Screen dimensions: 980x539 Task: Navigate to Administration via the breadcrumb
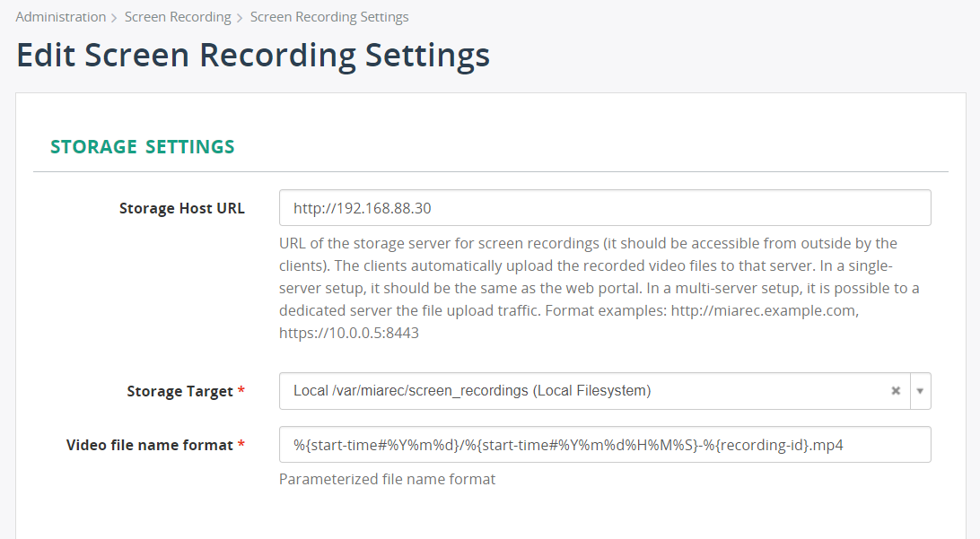[x=60, y=16]
